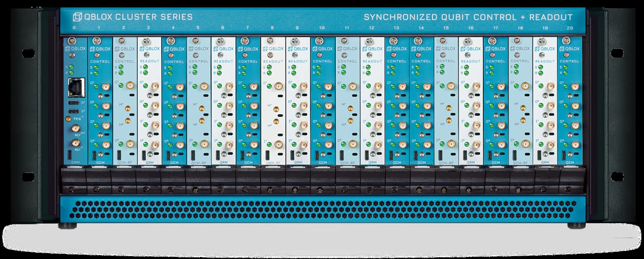Click the "QBLOX CLUSTER SERIES" title text
Screen dimensions: 644x259
[x=138, y=17]
